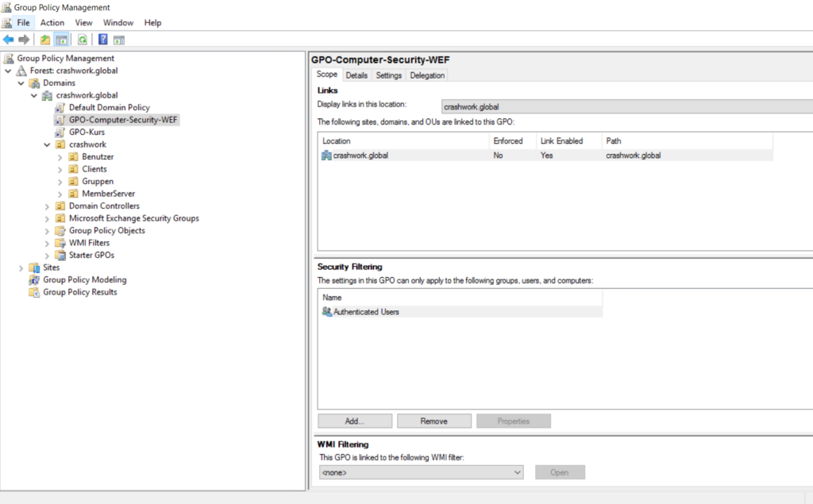
Task: Click the Group Policy Management root node icon
Action: point(9,58)
